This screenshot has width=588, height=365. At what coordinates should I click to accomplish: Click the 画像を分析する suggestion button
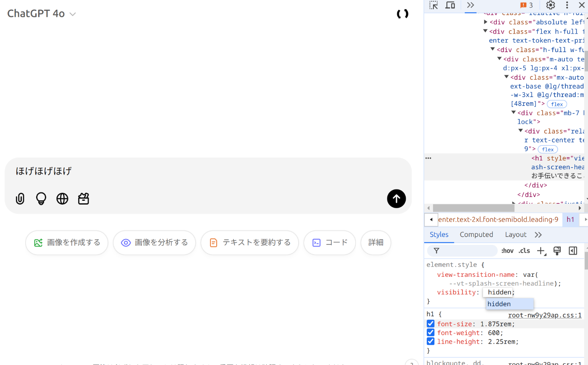(155, 242)
